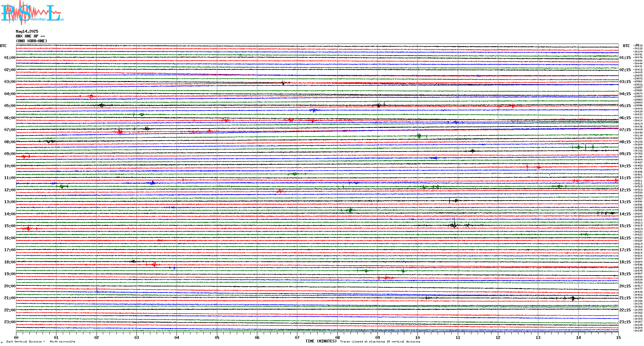Click the Traces clipped at plus/minus note

pos(380,342)
